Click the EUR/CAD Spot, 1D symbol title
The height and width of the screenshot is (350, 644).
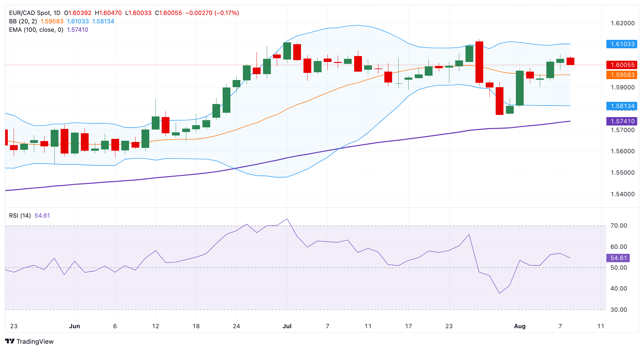35,13
